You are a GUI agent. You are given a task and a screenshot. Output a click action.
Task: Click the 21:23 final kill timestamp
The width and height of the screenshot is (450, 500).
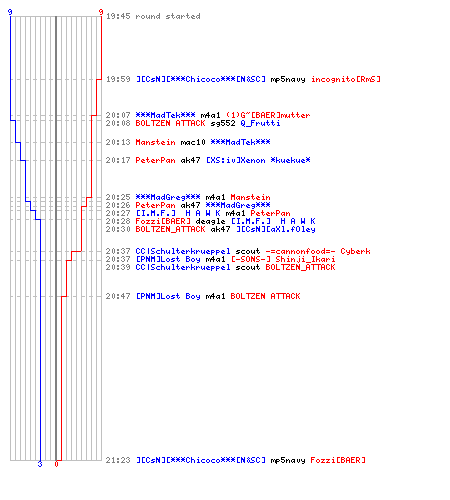[118, 460]
